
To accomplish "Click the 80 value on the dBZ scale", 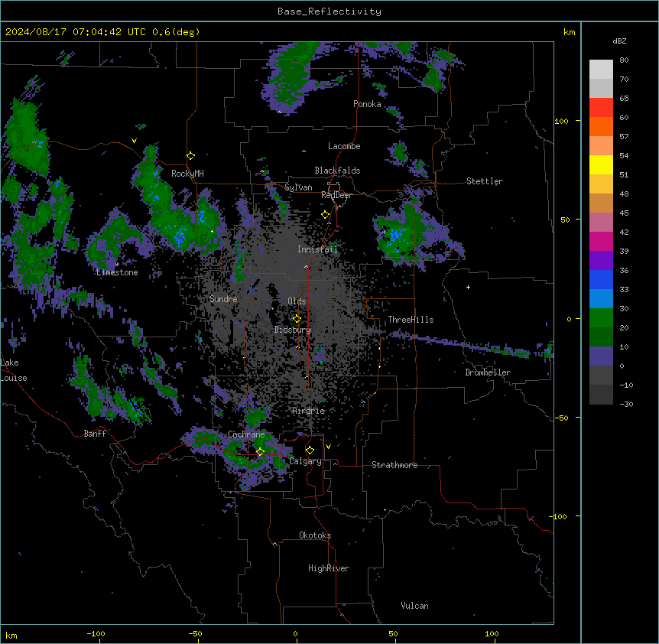I will click(624, 60).
